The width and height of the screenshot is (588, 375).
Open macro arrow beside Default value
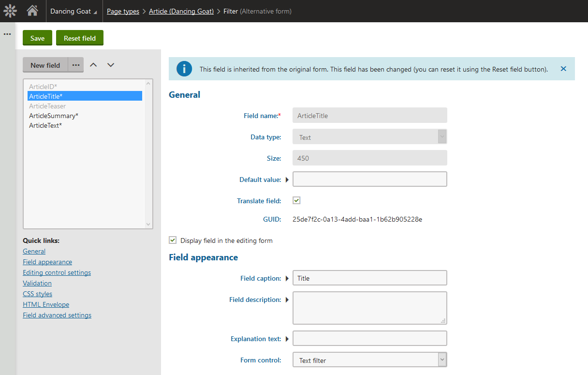(287, 180)
